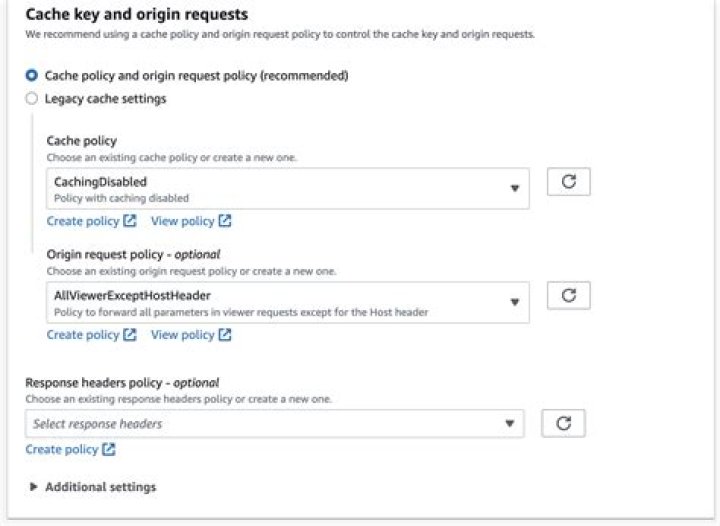Click external link icon beside Cache policy's Create policy
Image resolution: width=720 pixels, height=526 pixels.
tap(129, 221)
